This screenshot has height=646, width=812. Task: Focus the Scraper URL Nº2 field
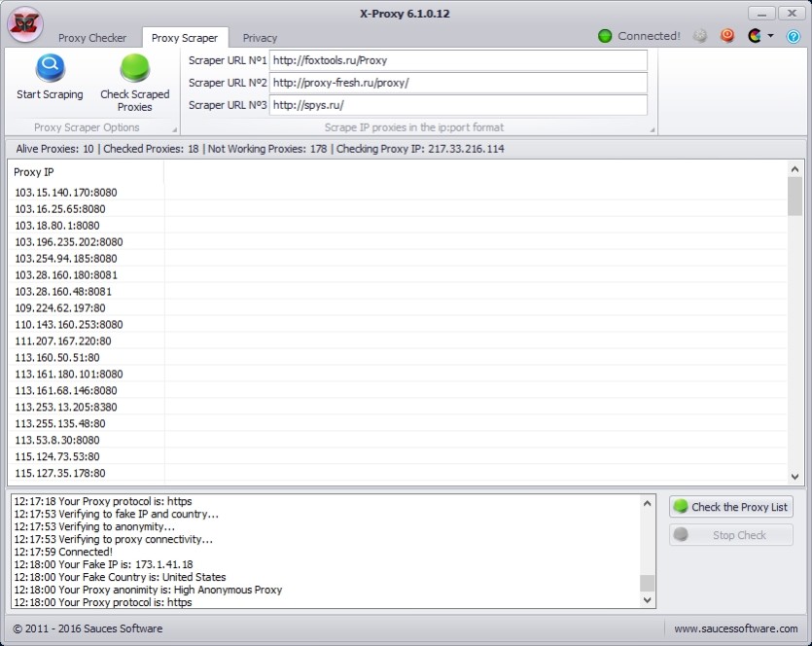pyautogui.click(x=458, y=83)
